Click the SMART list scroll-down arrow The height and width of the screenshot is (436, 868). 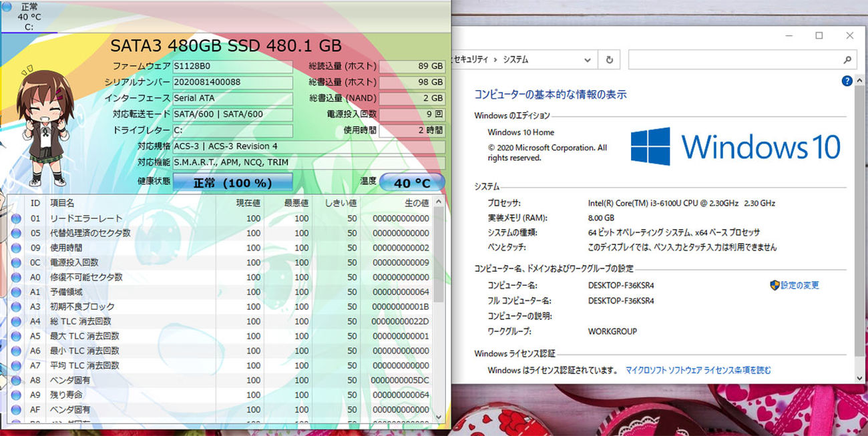[x=439, y=416]
